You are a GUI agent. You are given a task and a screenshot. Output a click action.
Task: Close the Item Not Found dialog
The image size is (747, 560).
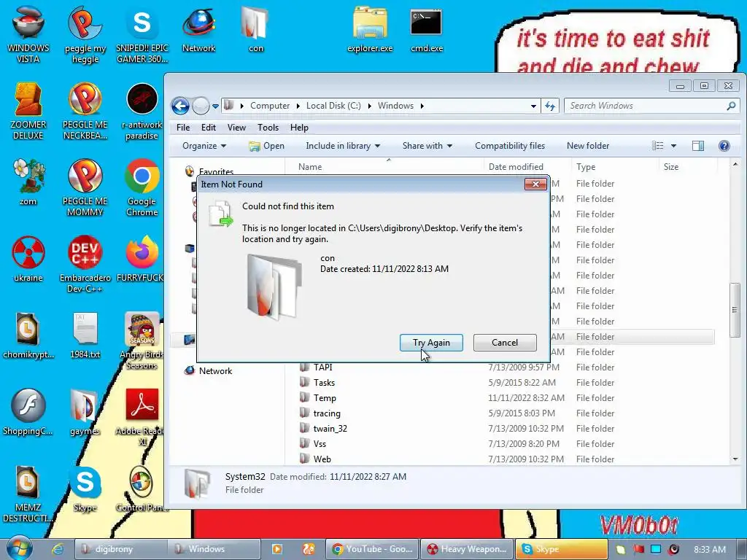click(535, 184)
